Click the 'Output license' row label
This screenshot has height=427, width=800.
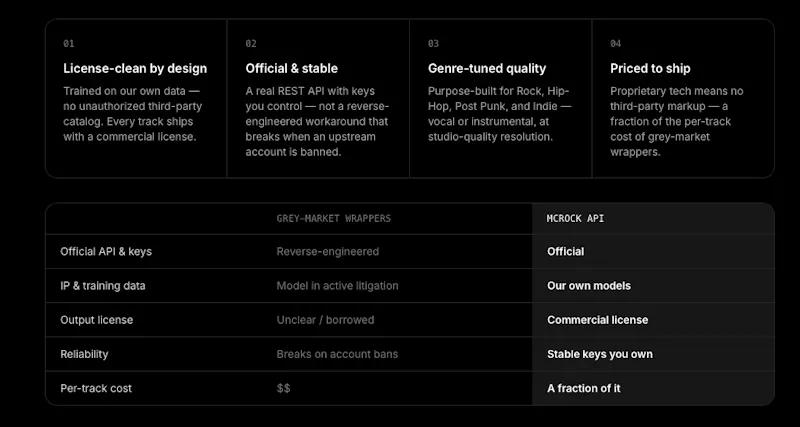click(x=96, y=320)
